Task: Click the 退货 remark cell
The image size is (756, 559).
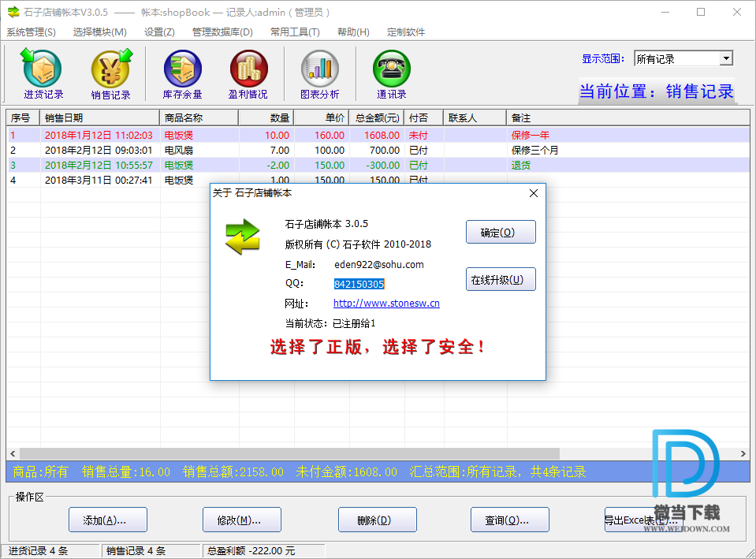Action: coord(521,165)
